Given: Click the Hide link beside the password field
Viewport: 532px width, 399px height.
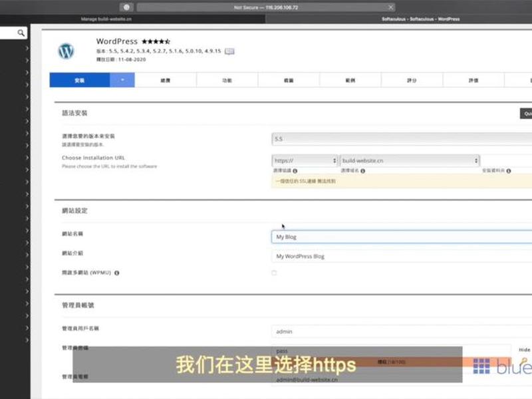Looking at the screenshot, I should tap(524, 350).
